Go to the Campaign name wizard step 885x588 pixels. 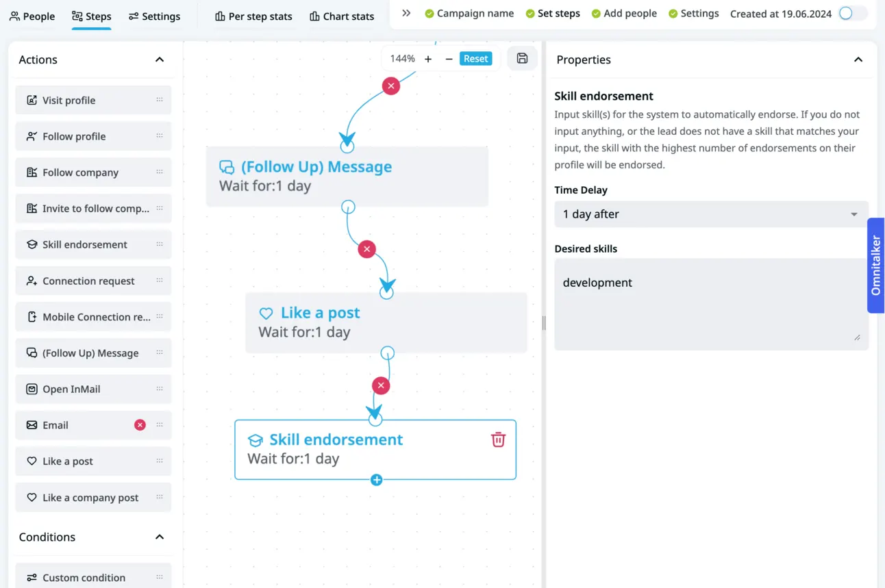(x=469, y=13)
